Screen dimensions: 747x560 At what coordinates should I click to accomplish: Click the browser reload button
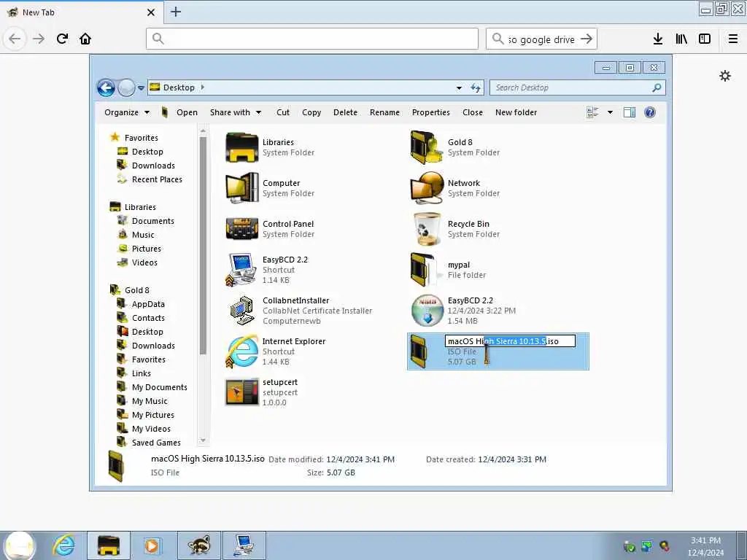tap(63, 39)
